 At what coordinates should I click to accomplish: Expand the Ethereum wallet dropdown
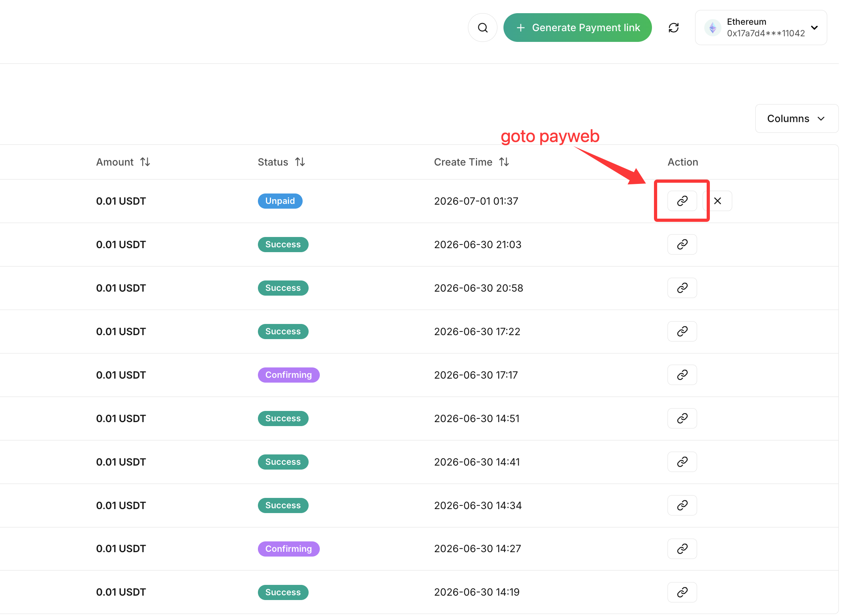(x=761, y=28)
